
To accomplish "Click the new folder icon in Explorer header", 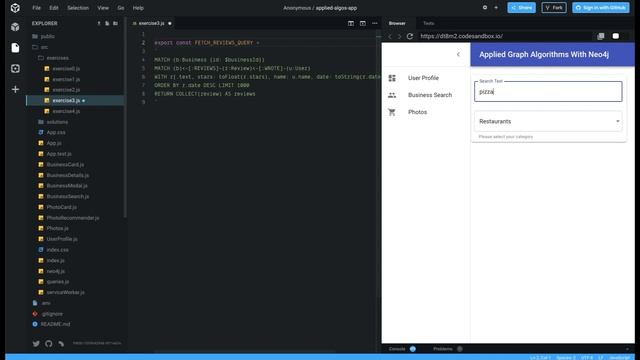I will 116,24.
